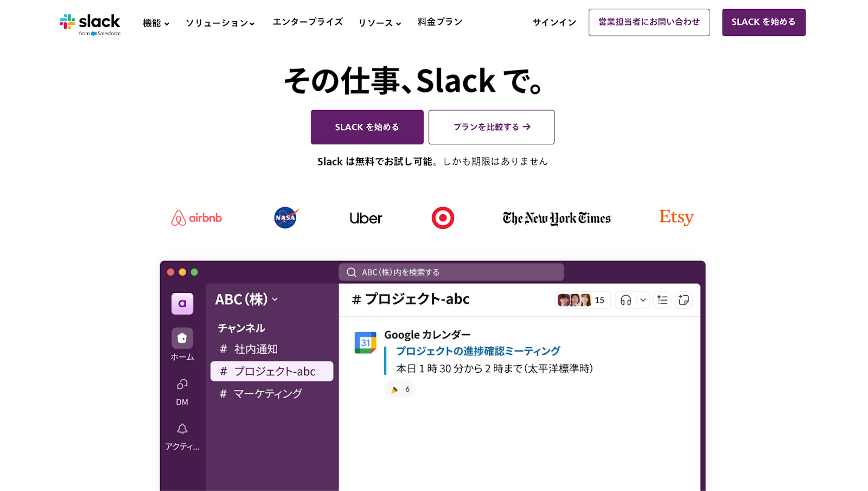Click the yellow window minimize dot
Image resolution: width=868 pixels, height=491 pixels.
coord(182,272)
